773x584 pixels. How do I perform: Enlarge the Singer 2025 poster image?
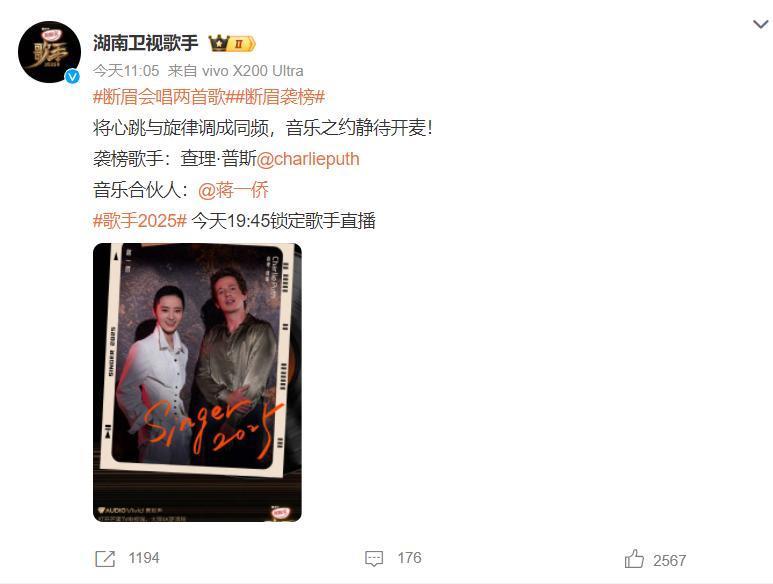pyautogui.click(x=197, y=382)
